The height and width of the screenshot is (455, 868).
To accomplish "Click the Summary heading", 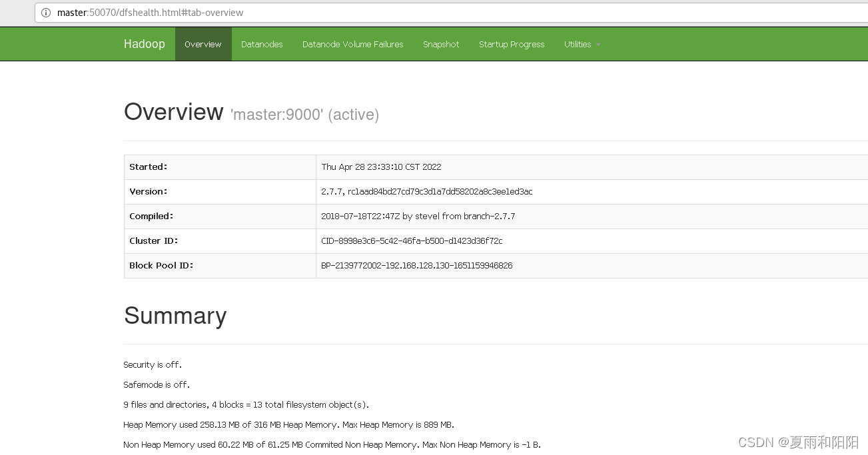I will [175, 316].
